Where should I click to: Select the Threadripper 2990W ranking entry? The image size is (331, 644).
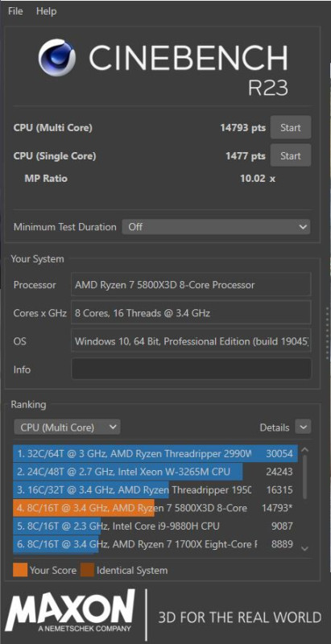pos(155,453)
